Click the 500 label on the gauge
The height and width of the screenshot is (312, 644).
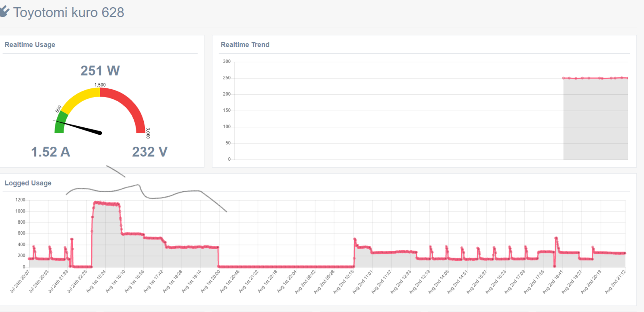point(58,109)
